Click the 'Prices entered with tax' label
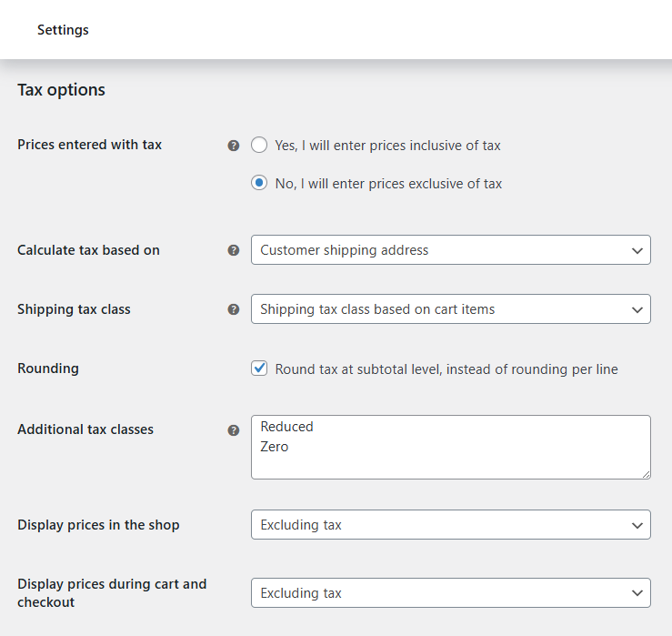 90,145
